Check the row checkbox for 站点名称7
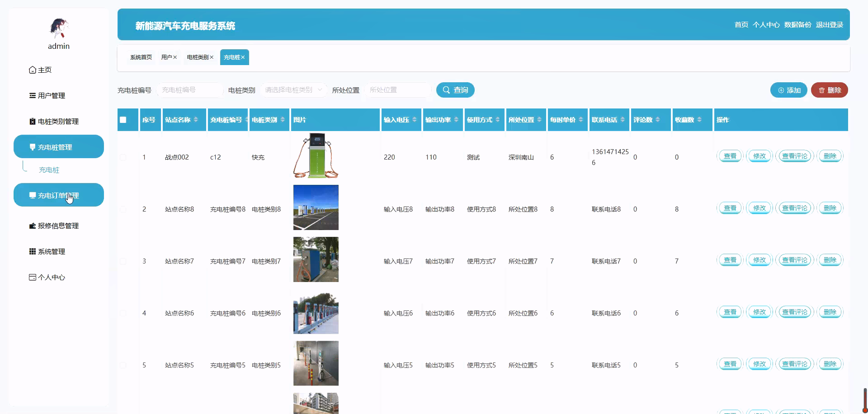The height and width of the screenshot is (414, 868). [123, 261]
